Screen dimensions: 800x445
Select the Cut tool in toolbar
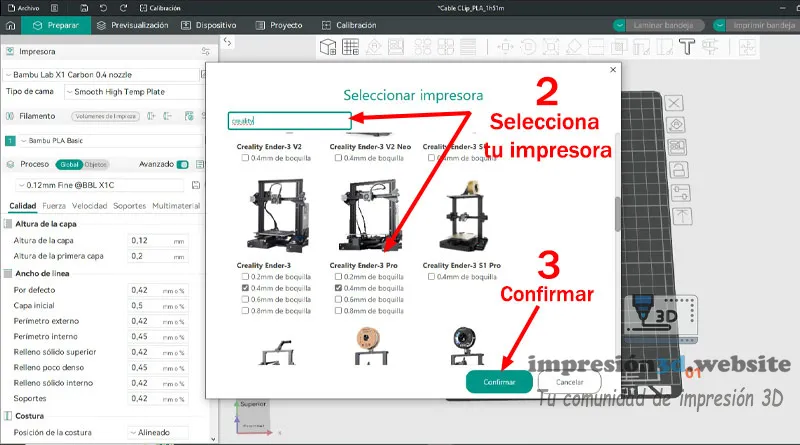(x=596, y=47)
